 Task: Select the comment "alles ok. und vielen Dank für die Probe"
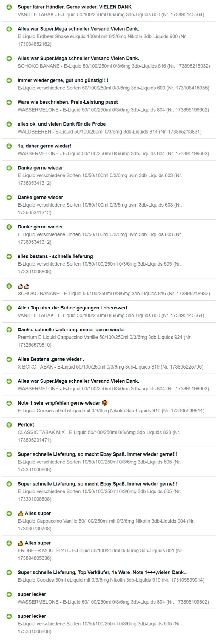62,124
